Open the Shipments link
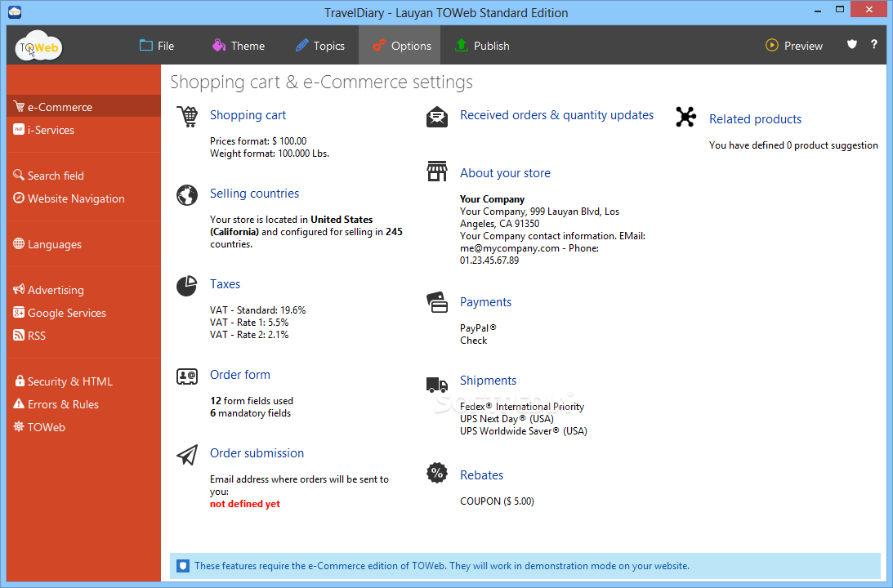 (x=488, y=381)
